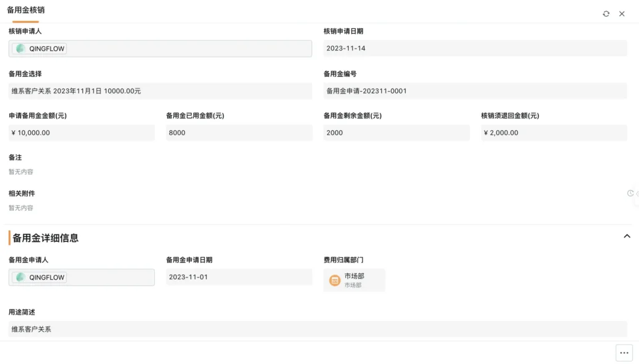Open the more options ellipsis button
The image size is (639, 364).
(x=624, y=353)
